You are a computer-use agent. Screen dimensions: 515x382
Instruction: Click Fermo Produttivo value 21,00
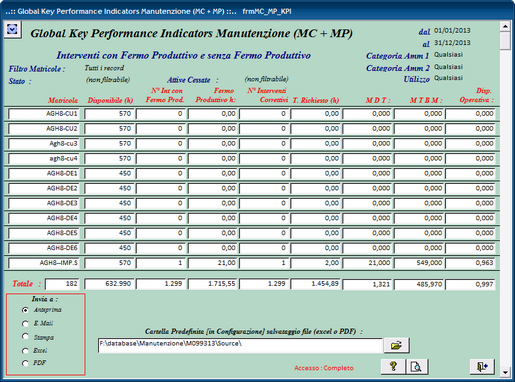coord(212,263)
